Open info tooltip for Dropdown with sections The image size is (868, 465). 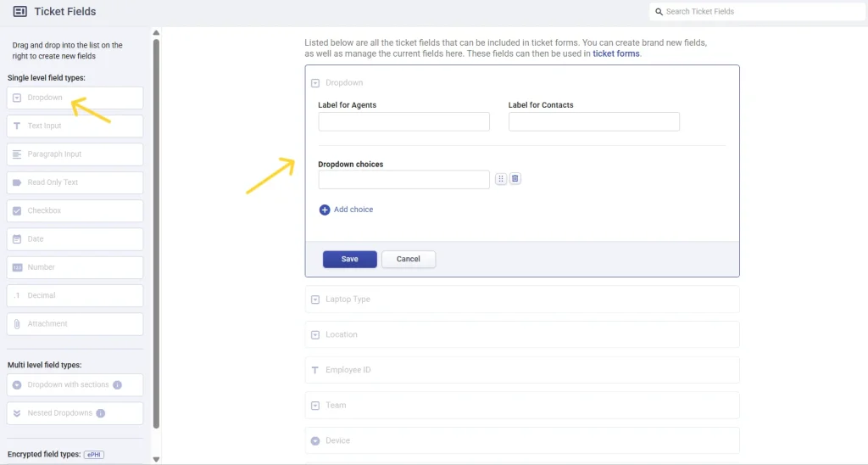tap(117, 384)
